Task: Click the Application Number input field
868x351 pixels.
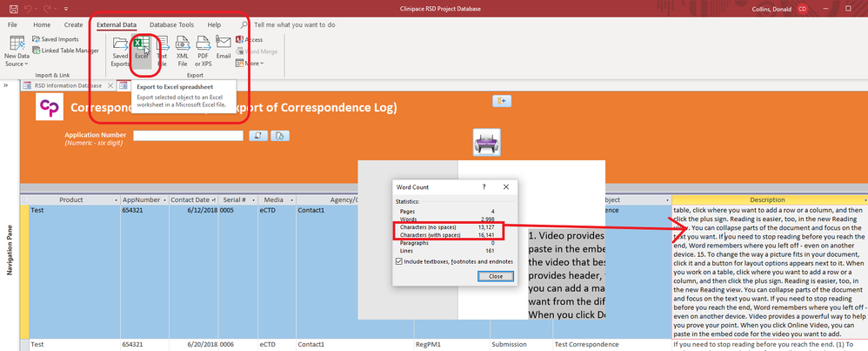Action: pos(188,136)
